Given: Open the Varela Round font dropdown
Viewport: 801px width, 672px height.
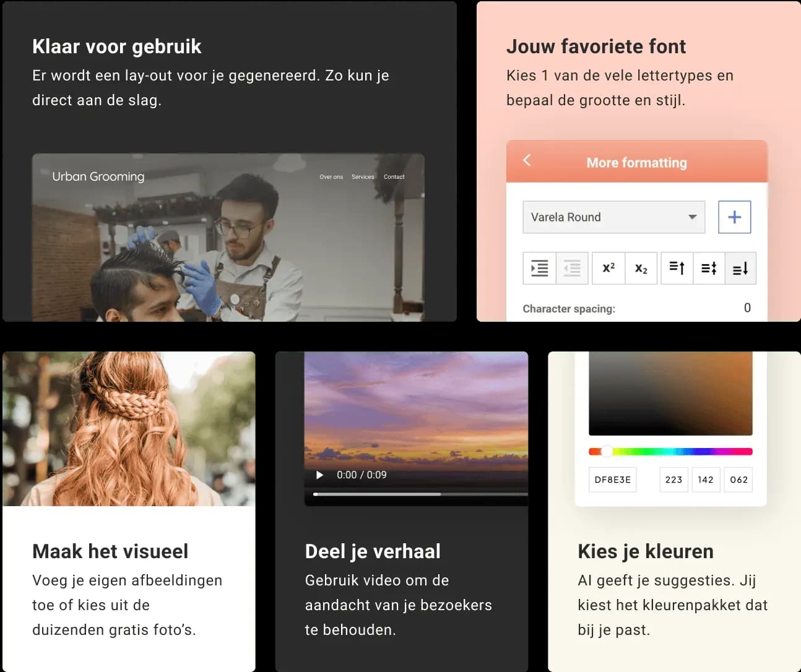Looking at the screenshot, I should [x=613, y=217].
